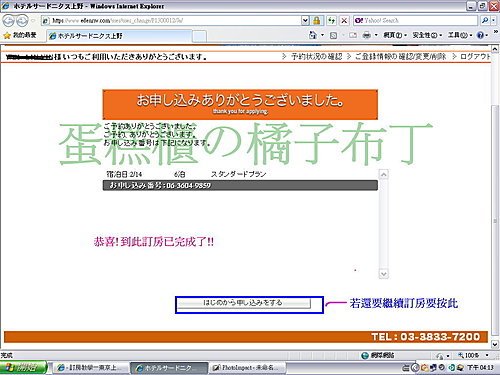Click the Help question mark icon
This screenshot has height=375, width=500.
(x=480, y=35)
